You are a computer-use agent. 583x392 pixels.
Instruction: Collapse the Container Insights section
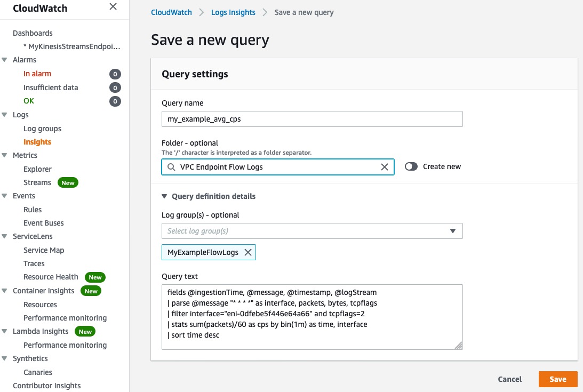4,291
